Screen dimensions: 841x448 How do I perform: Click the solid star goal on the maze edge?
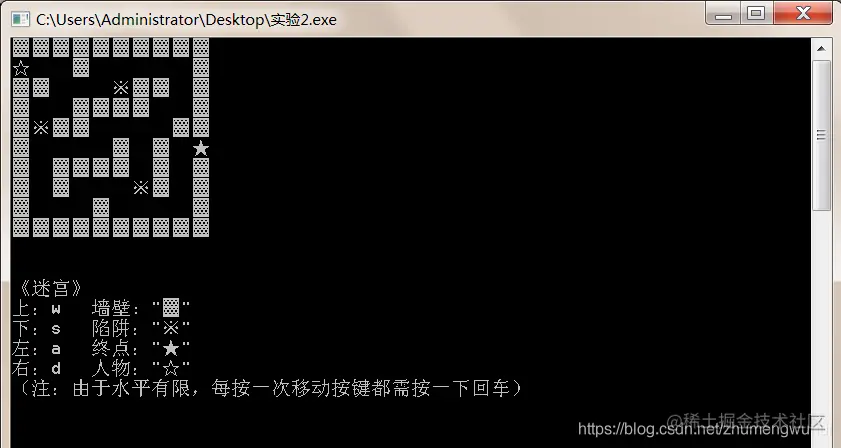click(x=201, y=148)
